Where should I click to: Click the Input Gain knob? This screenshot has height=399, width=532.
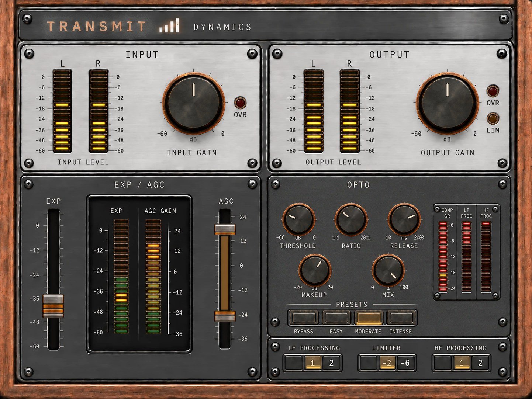(x=193, y=103)
